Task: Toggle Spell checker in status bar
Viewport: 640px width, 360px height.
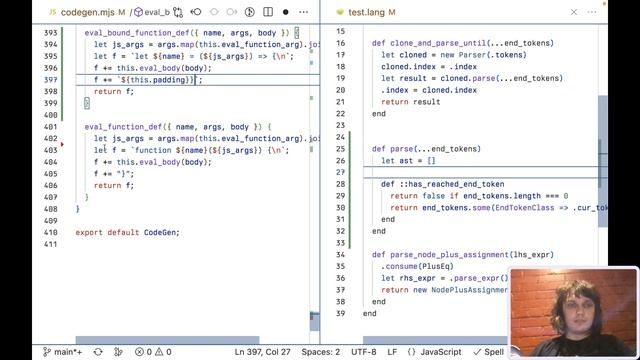Action: (x=489, y=352)
